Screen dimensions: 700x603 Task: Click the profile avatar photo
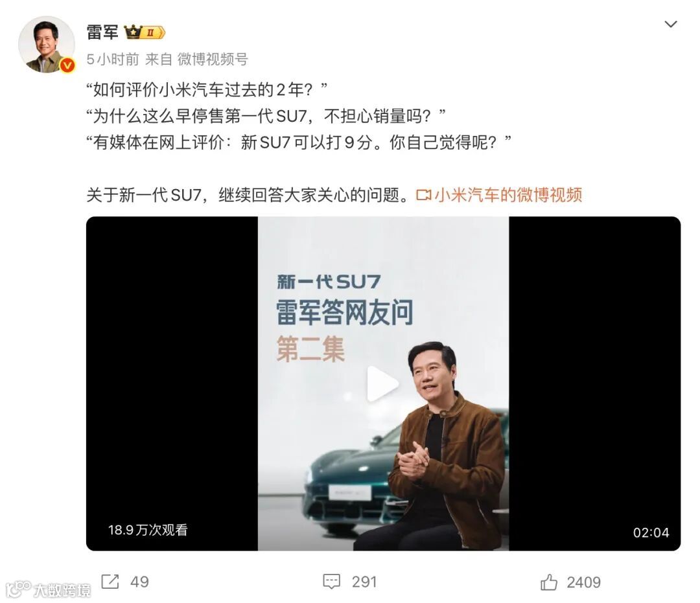click(x=47, y=44)
